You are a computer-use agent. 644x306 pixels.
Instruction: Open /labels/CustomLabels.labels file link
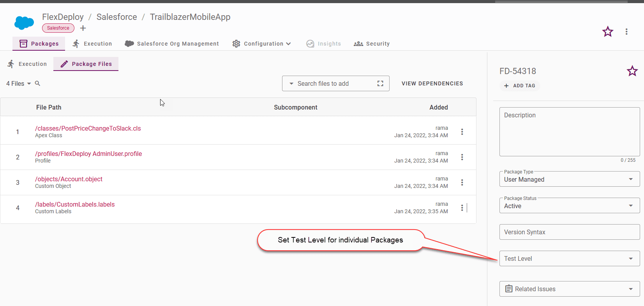pyautogui.click(x=75, y=204)
